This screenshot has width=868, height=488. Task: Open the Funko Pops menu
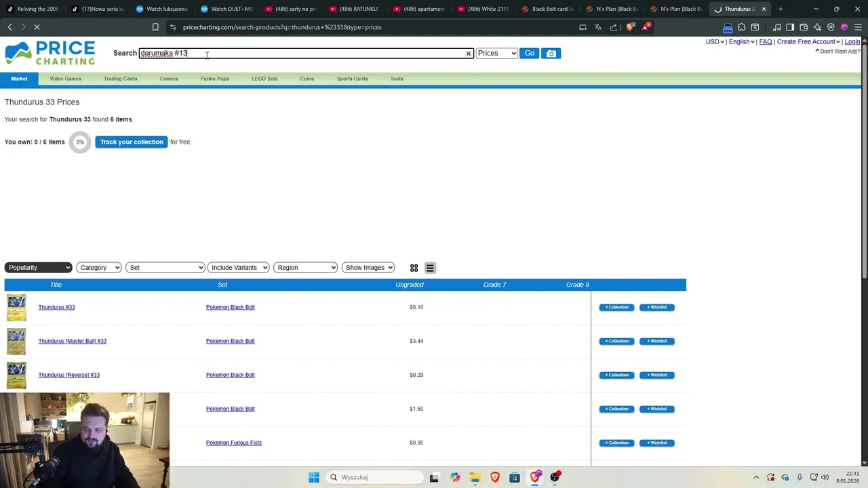click(x=214, y=79)
